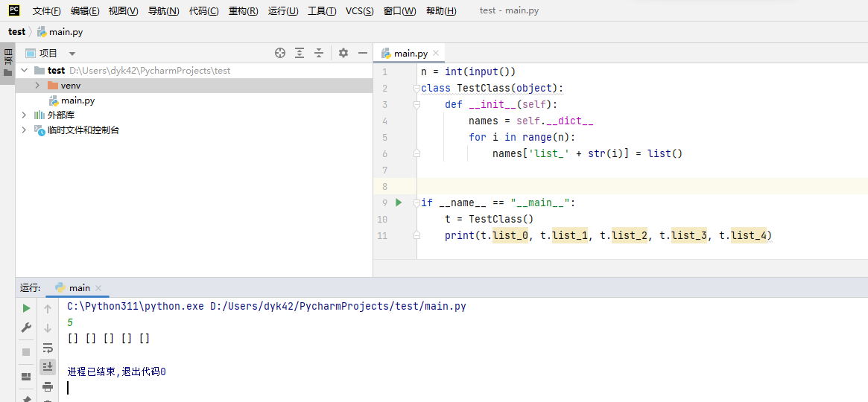Image resolution: width=868 pixels, height=402 pixels.
Task: Click on 'n = int(input())' code line
Action: point(469,72)
